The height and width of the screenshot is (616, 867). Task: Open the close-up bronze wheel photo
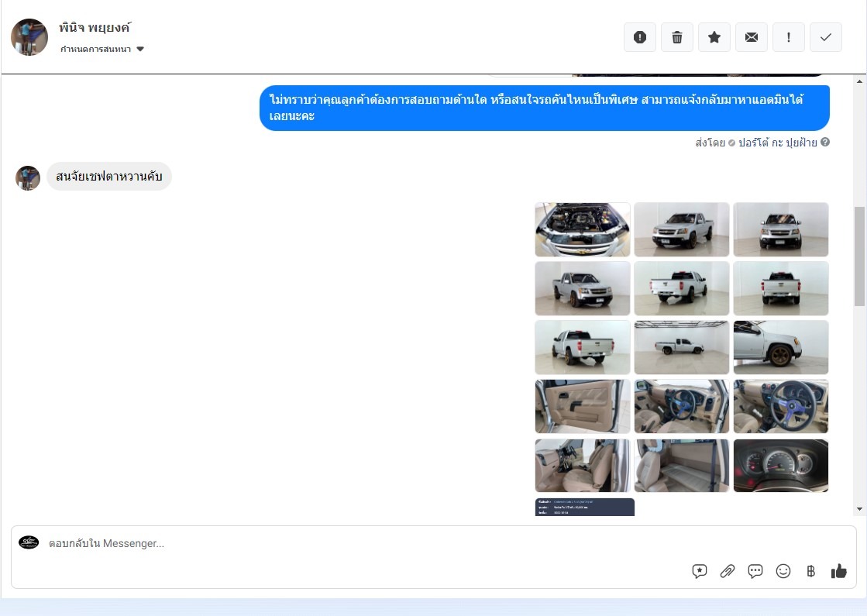(781, 347)
